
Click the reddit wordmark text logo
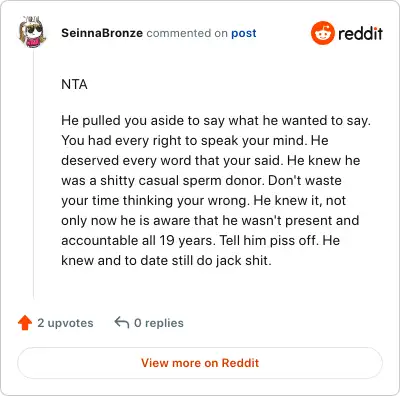360,33
